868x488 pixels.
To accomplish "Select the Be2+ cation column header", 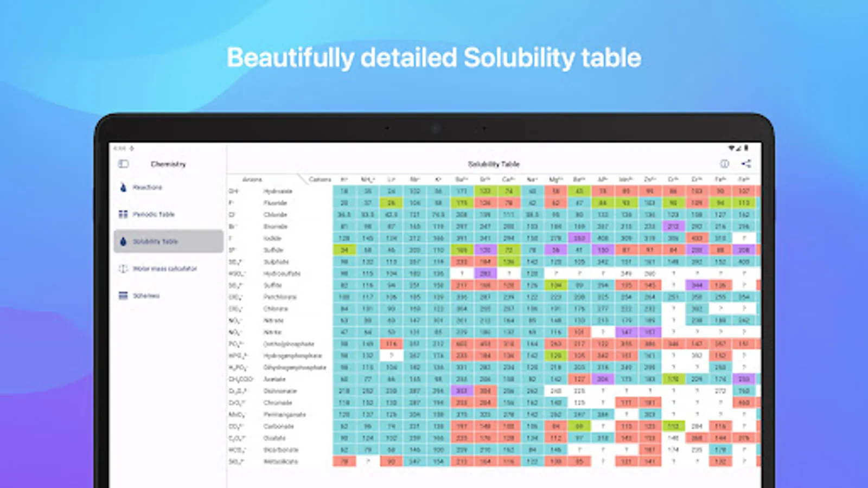I will (579, 179).
